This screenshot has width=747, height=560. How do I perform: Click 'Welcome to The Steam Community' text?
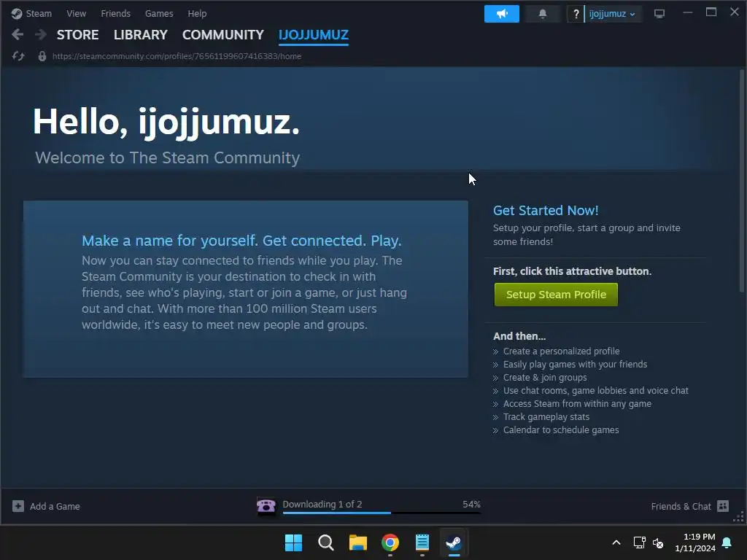click(x=168, y=157)
